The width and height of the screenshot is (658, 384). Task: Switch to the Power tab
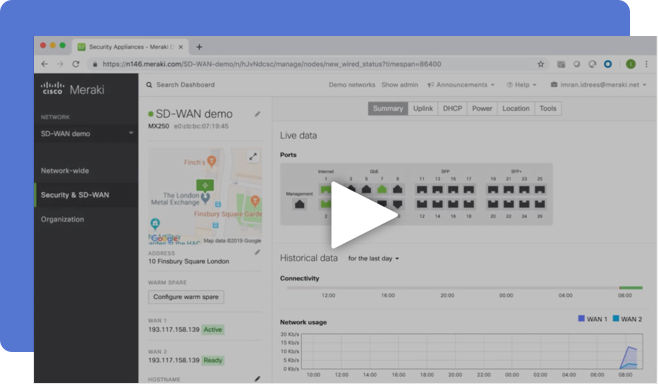click(x=482, y=108)
